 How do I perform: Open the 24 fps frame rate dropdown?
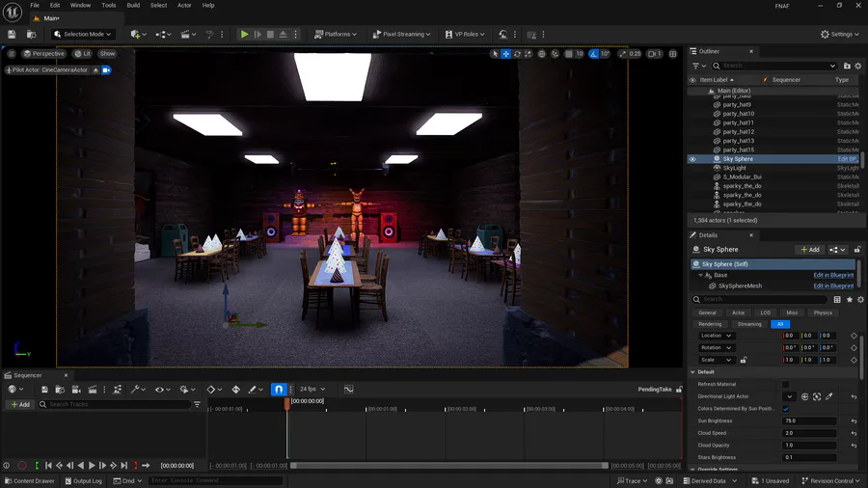pos(312,389)
